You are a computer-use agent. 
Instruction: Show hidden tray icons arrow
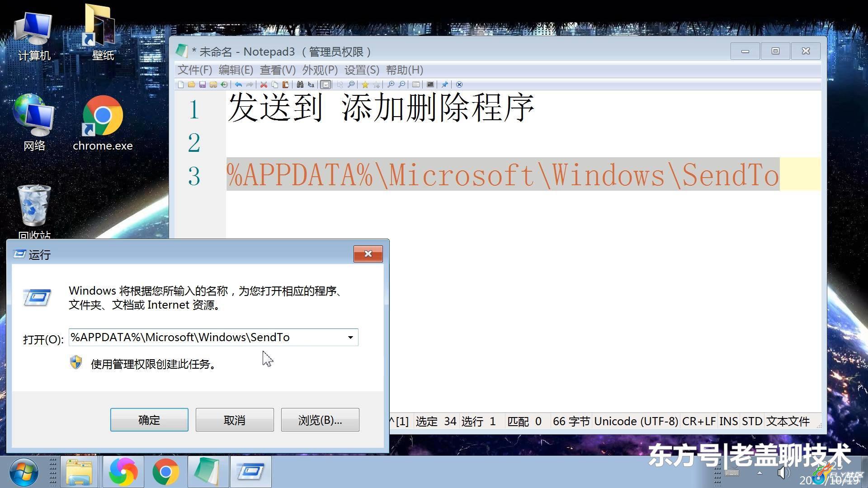pos(760,473)
